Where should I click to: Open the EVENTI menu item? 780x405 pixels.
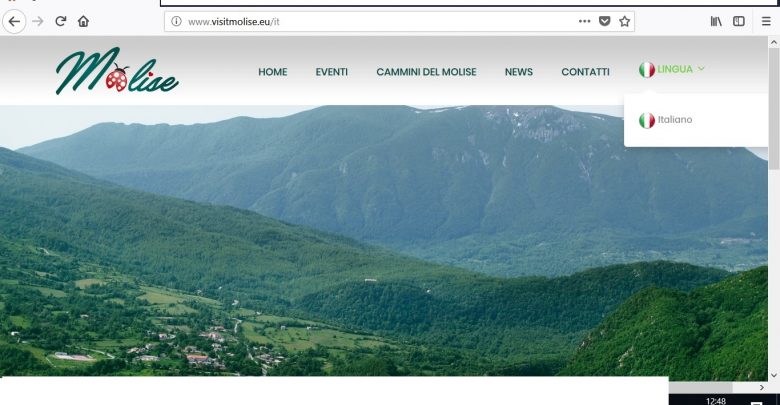[x=331, y=72]
